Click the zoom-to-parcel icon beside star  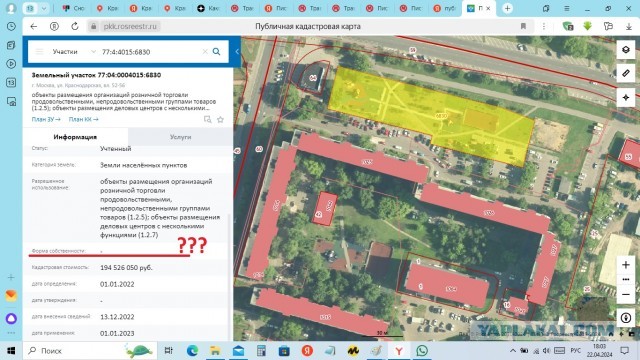[208, 120]
